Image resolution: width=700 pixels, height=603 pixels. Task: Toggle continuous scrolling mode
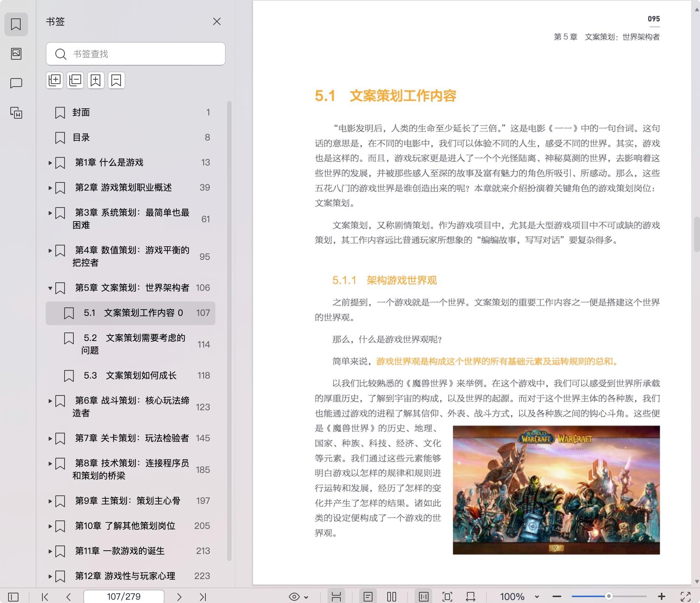coord(336,597)
